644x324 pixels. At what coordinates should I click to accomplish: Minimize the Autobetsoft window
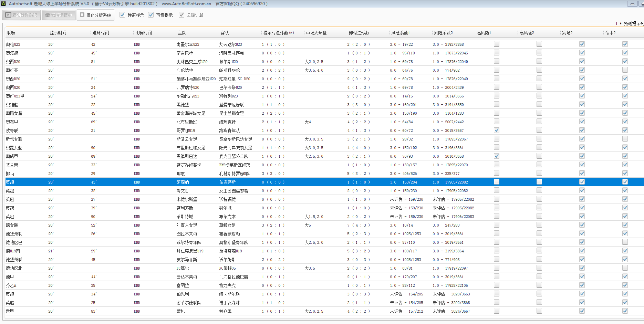(x=632, y=4)
